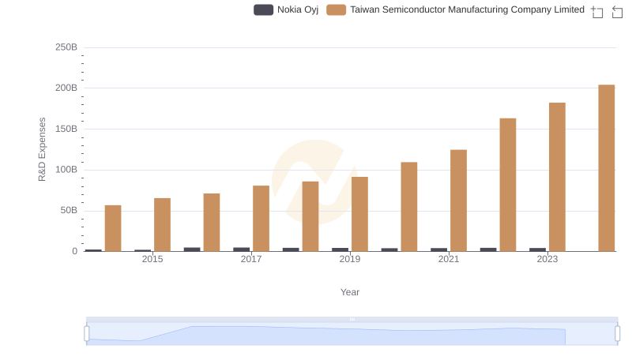
Task: Click left handle of range slider
Action: [87, 334]
